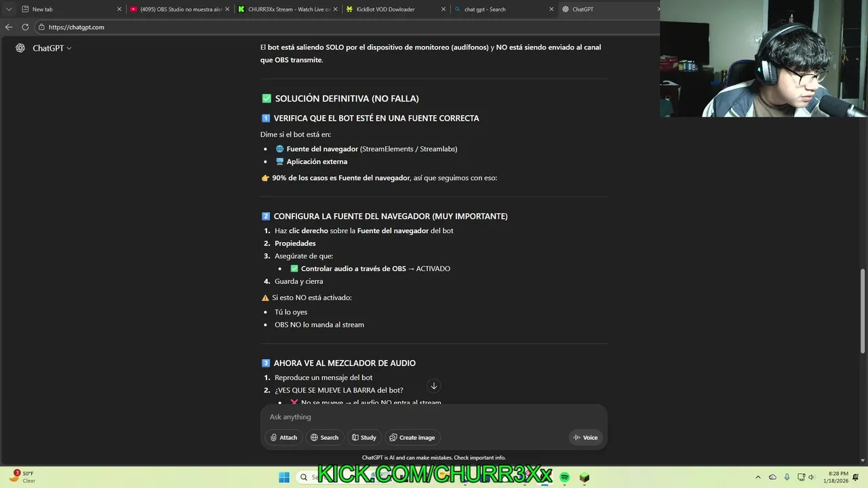
Task: Click the Tú lo oyes bullet
Action: pos(291,312)
